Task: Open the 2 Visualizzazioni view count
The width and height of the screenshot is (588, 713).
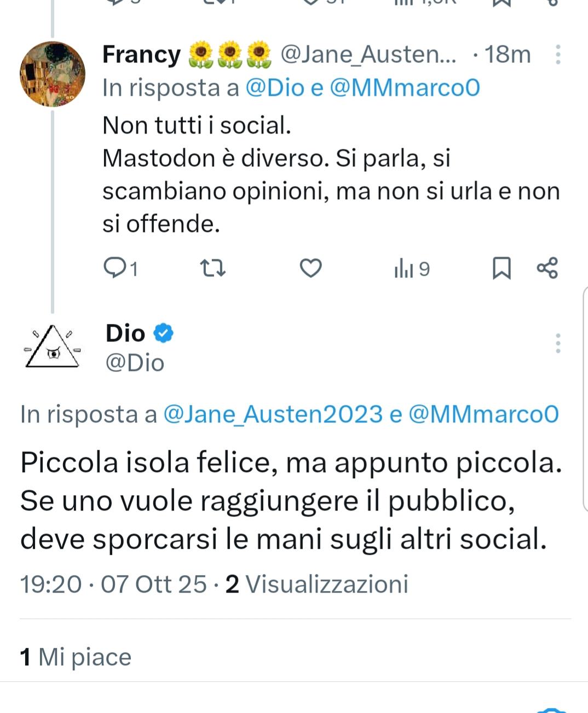Action: 317,584
